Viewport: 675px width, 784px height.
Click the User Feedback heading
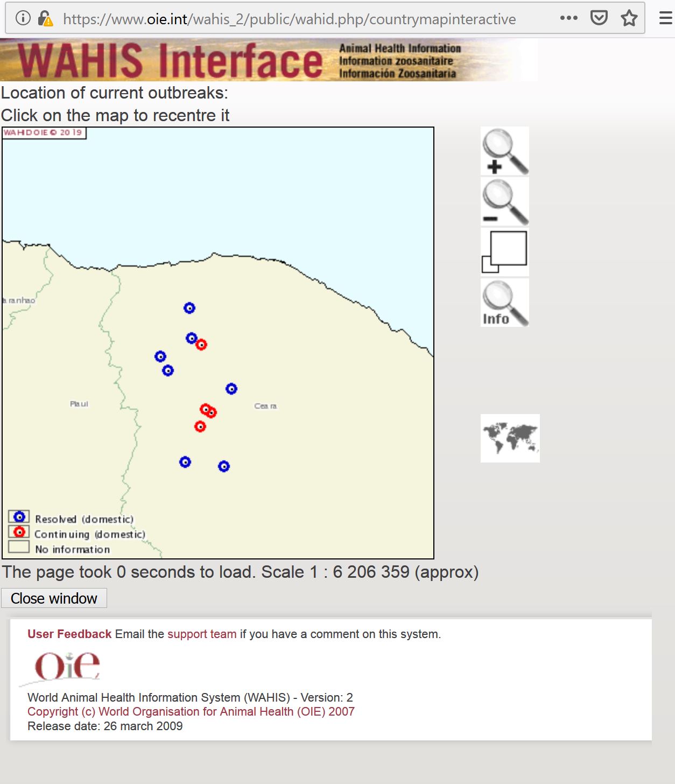tap(69, 634)
